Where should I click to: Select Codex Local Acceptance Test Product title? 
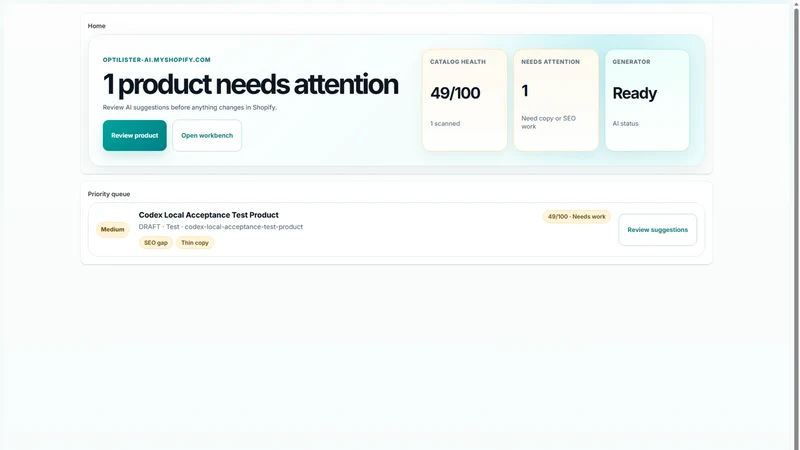pos(209,215)
